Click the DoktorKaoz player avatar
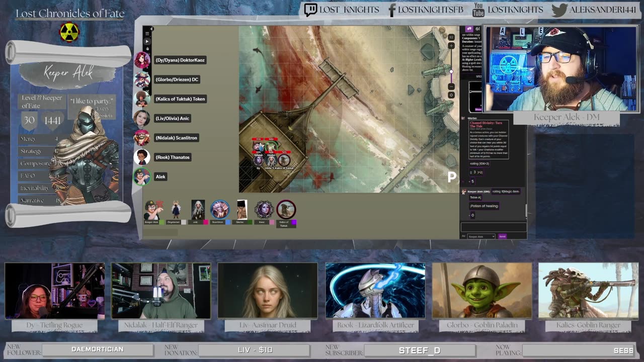The height and width of the screenshot is (362, 644). pyautogui.click(x=142, y=60)
